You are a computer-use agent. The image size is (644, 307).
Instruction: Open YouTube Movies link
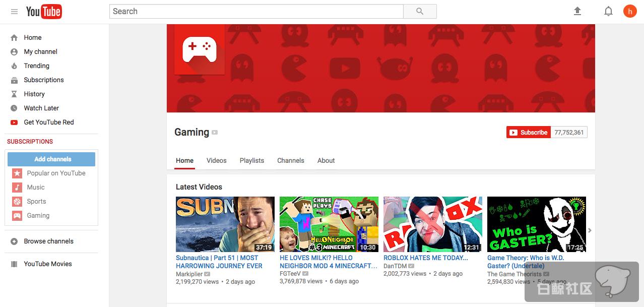[48, 264]
